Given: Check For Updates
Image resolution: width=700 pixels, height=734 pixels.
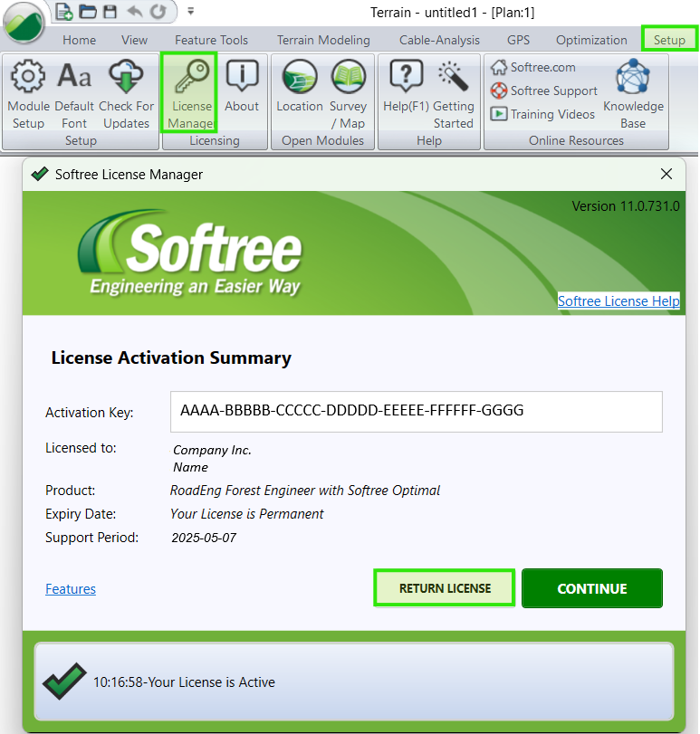Looking at the screenshot, I should click(126, 93).
